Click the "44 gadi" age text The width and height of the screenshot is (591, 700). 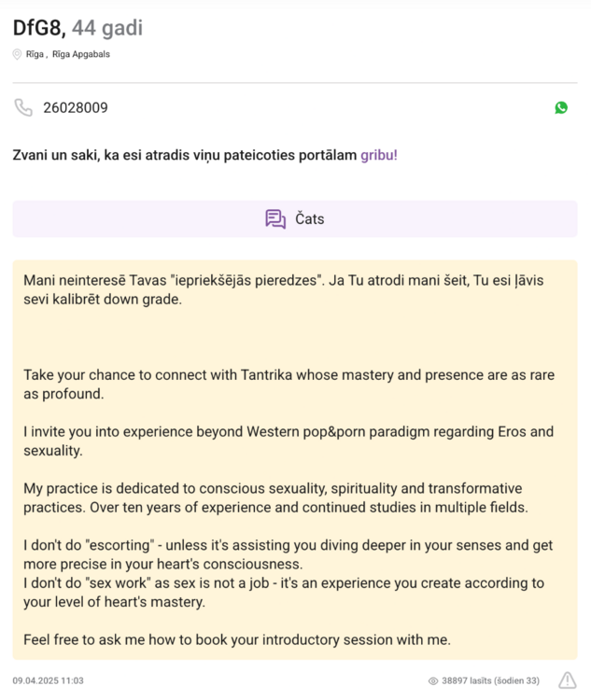click(x=107, y=28)
